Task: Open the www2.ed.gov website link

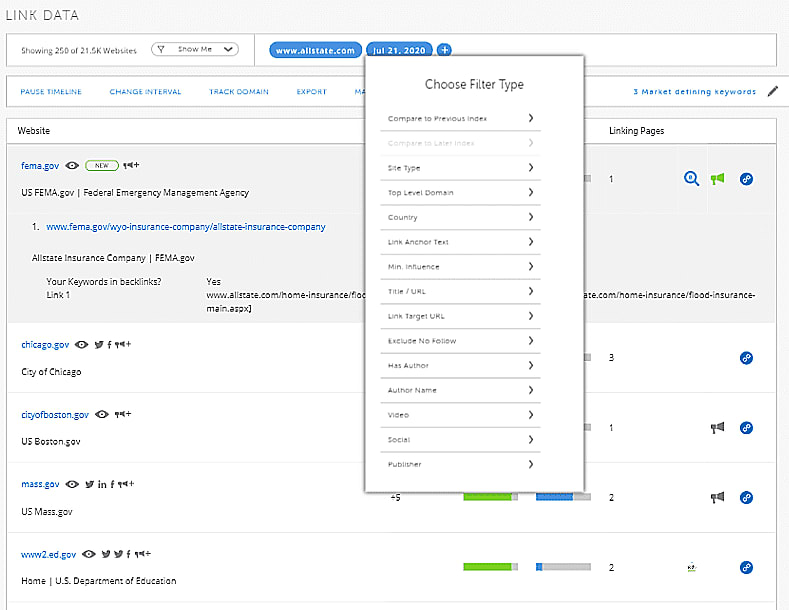Action: [48, 555]
